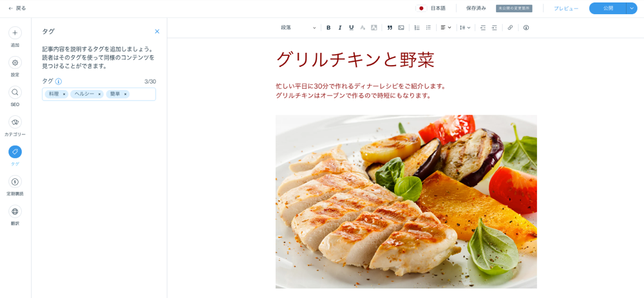The width and height of the screenshot is (644, 298).
Task: Toggle underline formatting in the toolbar
Action: click(x=351, y=28)
